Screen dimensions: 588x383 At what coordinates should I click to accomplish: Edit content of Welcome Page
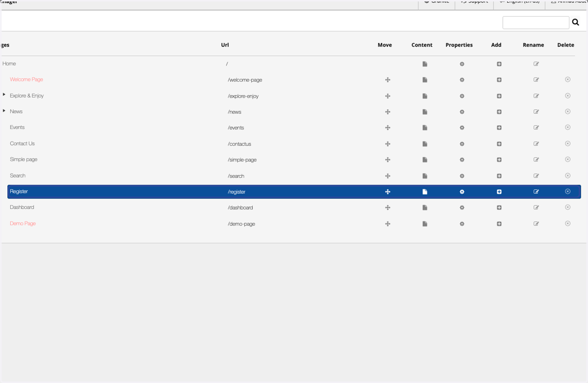coord(425,80)
